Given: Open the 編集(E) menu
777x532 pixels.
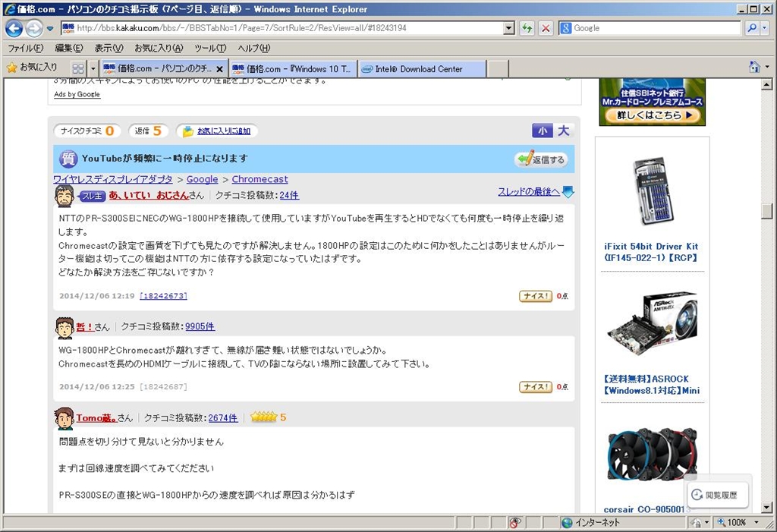Looking at the screenshot, I should click(x=69, y=48).
